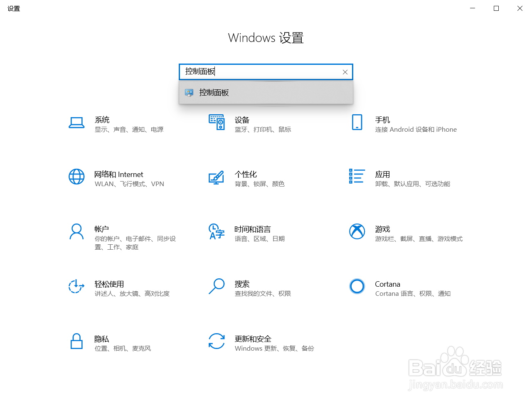
Task: Click the text 位置、相机、麦克风
Action: 123,349
